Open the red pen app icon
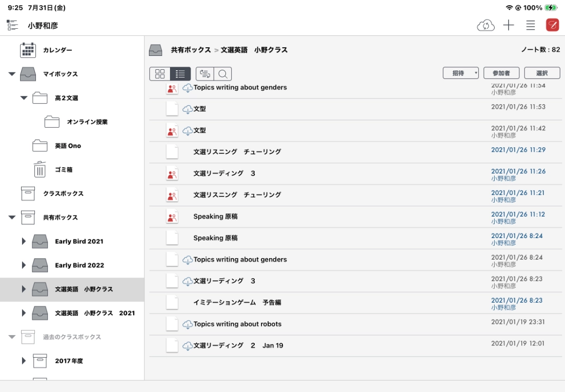Screen dimensions: 565x392 pyautogui.click(x=552, y=25)
